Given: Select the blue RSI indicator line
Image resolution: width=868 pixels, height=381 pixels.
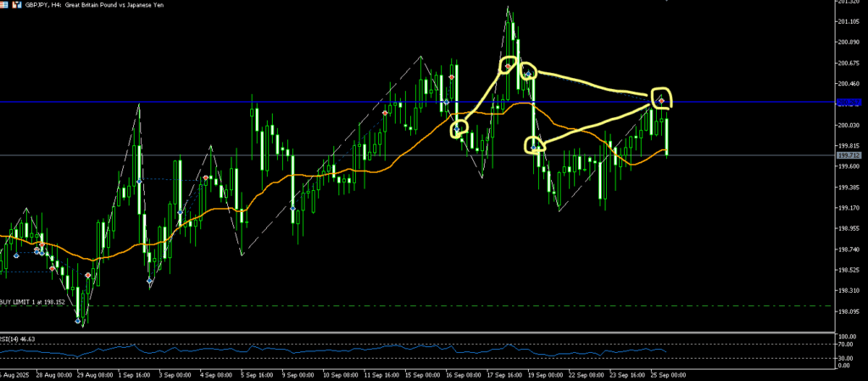Looking at the screenshot, I should point(339,349).
